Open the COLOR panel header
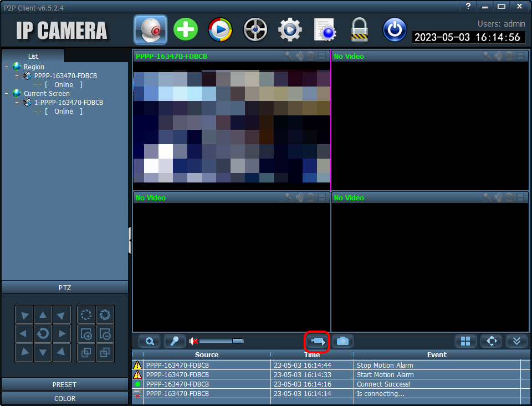This screenshot has width=532, height=406. [65, 398]
